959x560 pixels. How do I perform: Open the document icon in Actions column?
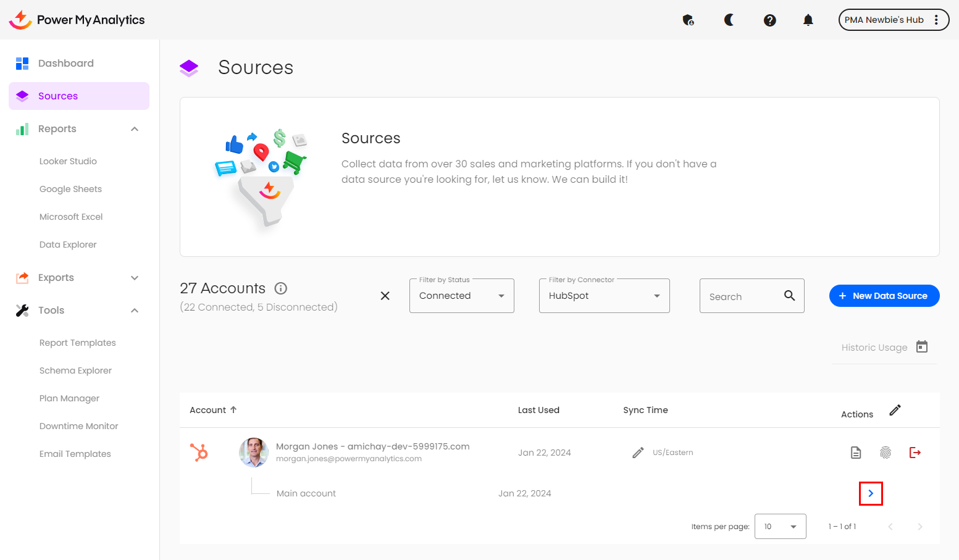[x=855, y=453]
